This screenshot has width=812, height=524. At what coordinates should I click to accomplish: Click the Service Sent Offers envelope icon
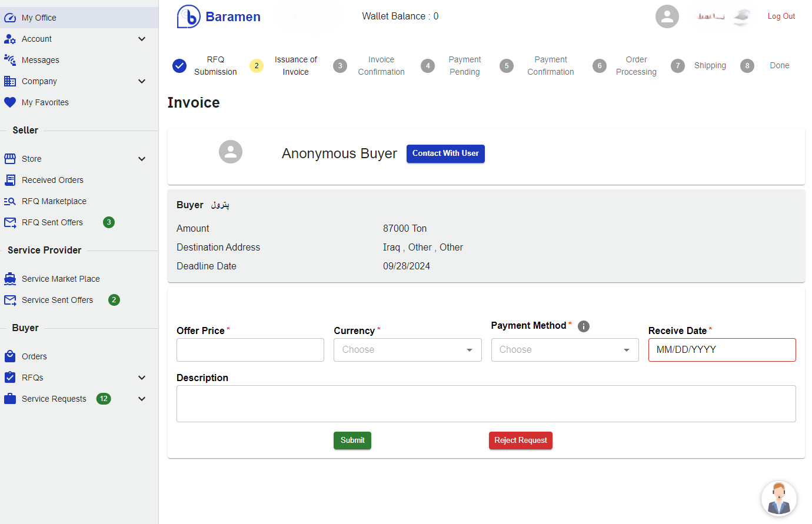pyautogui.click(x=10, y=300)
